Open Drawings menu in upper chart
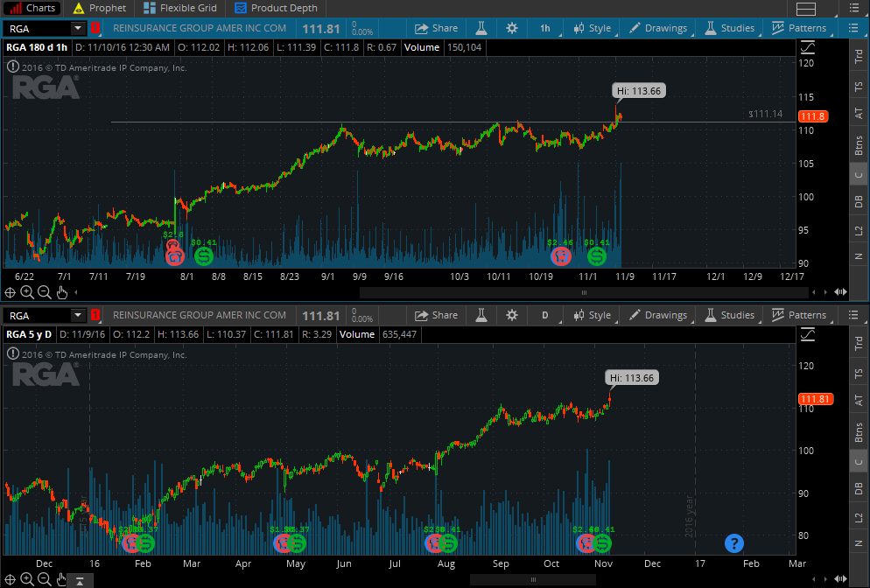This screenshot has width=870, height=588. point(658,28)
